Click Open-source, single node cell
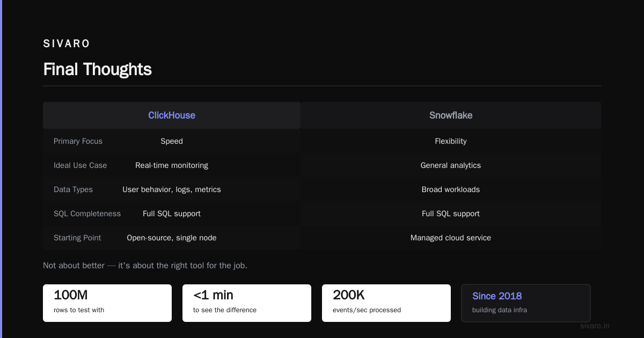 172,238
